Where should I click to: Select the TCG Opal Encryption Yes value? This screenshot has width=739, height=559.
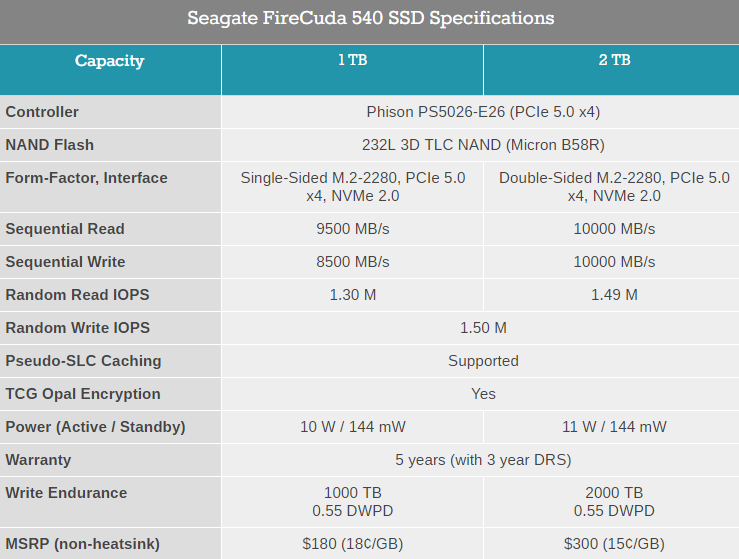pos(483,394)
